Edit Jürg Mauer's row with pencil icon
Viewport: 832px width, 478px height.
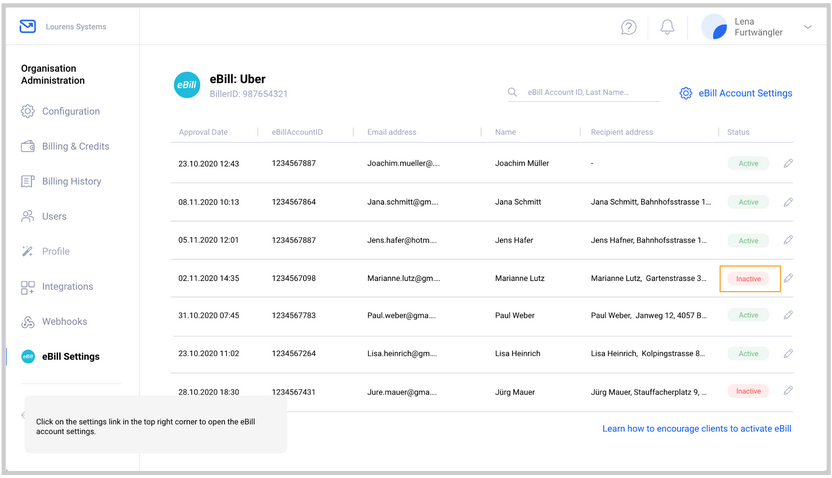tap(788, 391)
